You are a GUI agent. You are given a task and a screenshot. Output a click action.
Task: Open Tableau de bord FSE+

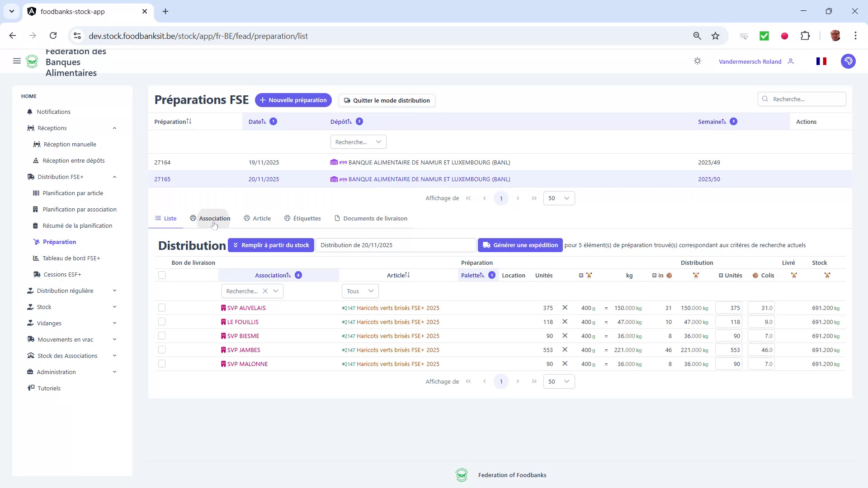click(72, 258)
